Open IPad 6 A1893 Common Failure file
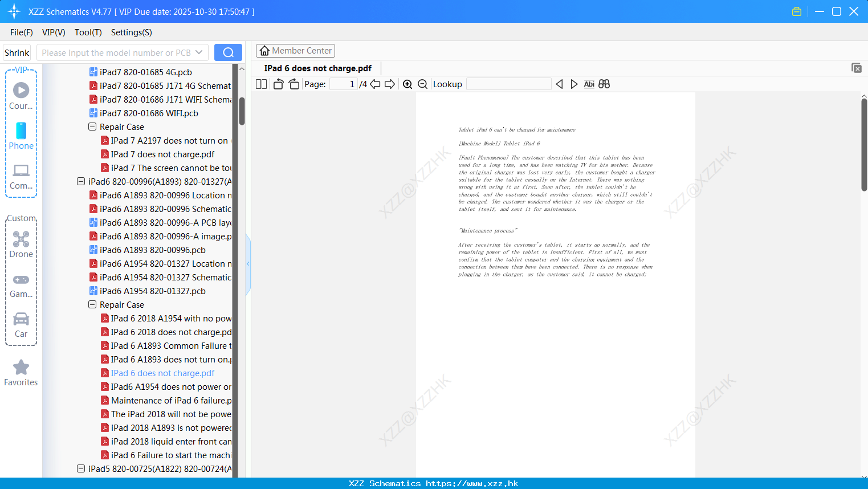This screenshot has height=489, width=868. 166,346
